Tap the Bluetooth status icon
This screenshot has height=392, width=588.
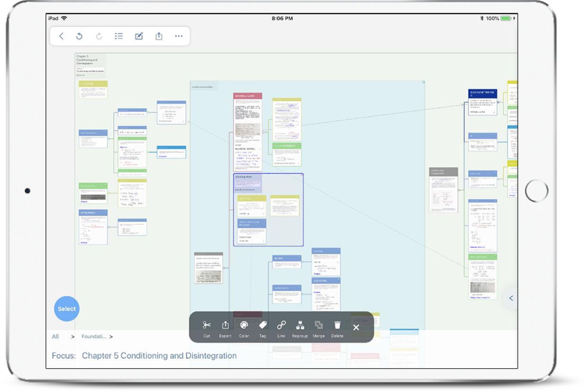tap(482, 18)
